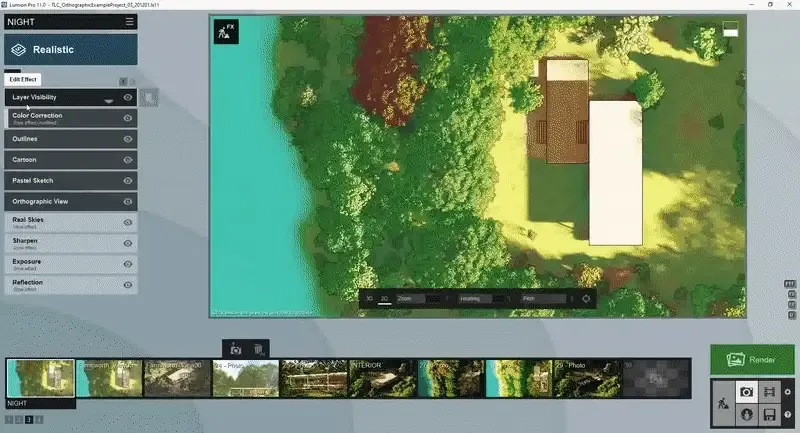This screenshot has width=800, height=433.
Task: Select the empty grey photo slot
Action: [657, 378]
